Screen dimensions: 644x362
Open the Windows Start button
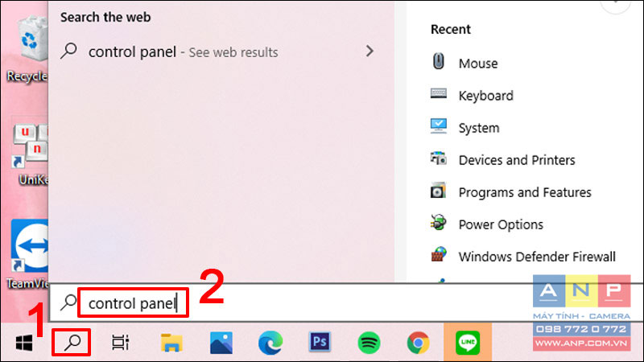point(24,343)
